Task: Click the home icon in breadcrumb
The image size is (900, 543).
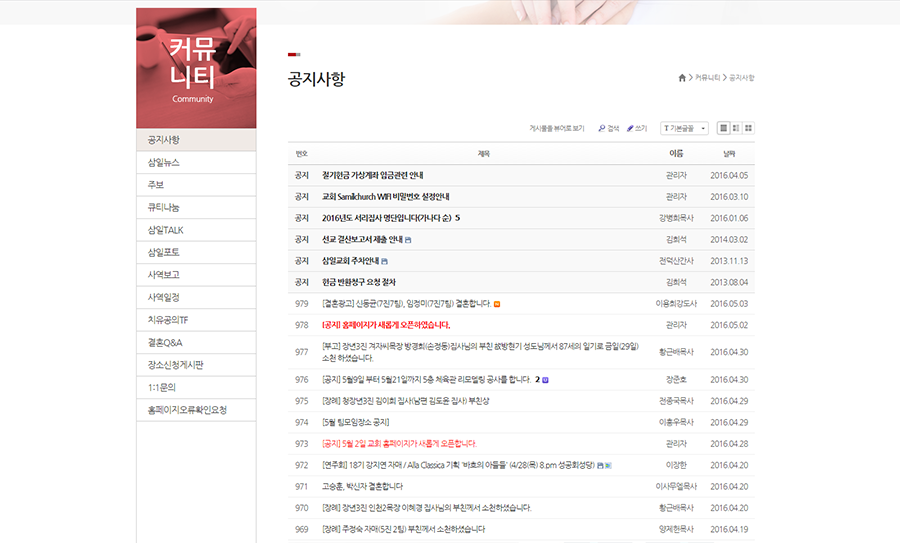Action: [682, 77]
